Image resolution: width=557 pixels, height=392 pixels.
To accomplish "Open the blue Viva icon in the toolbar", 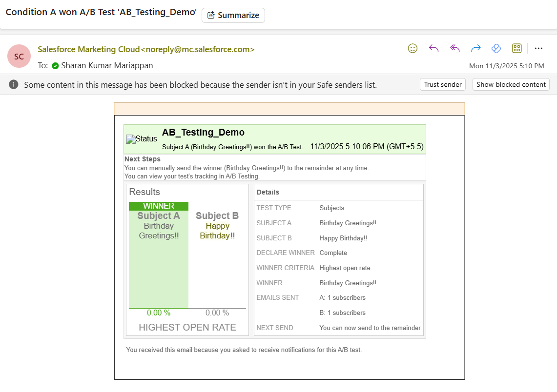I will 496,48.
